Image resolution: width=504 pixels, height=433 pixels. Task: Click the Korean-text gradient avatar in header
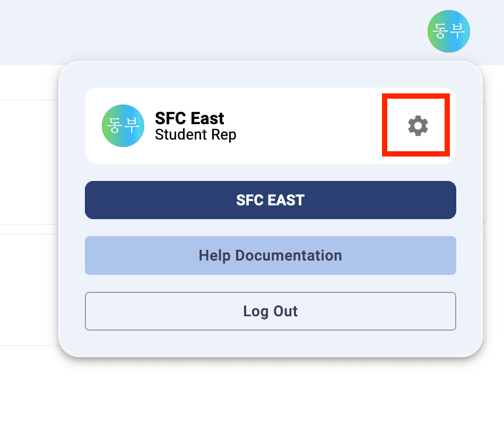[449, 31]
